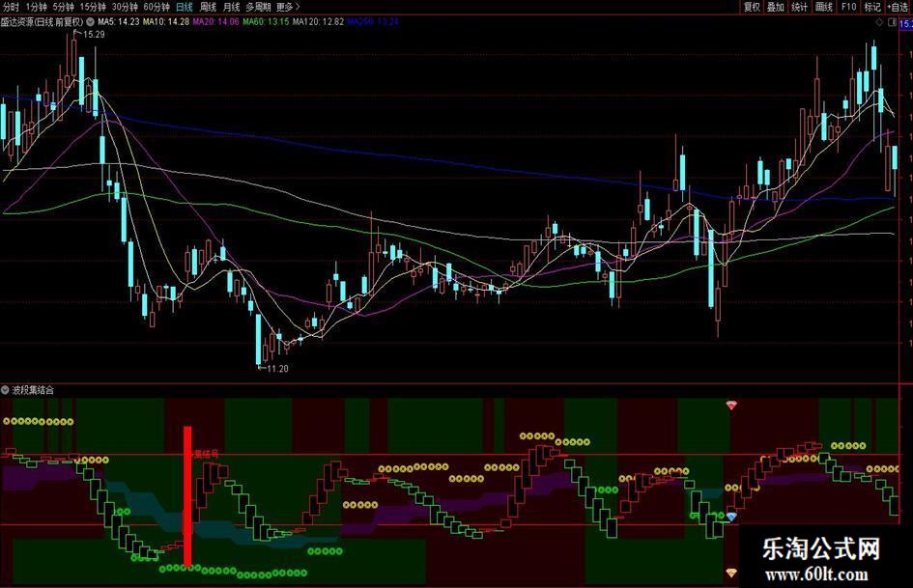Click the tall red 集结号 signal bar
This screenshot has width=913, height=588.
[187, 496]
